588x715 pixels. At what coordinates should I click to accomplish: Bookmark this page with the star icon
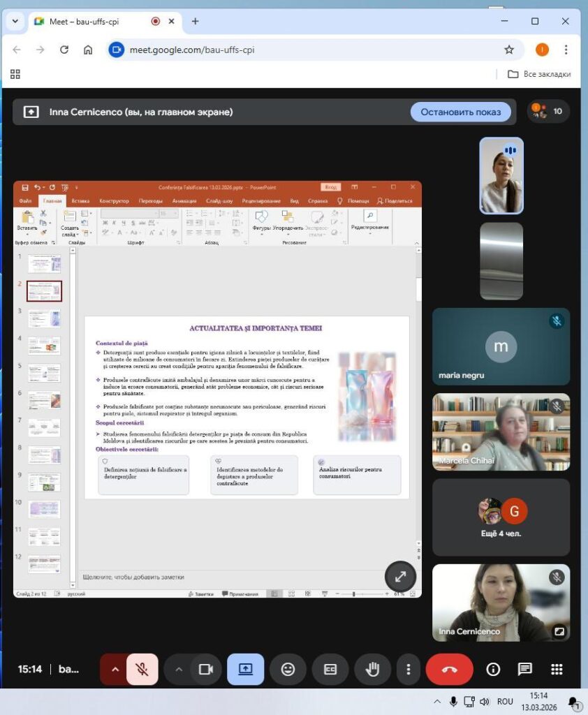[x=509, y=50]
